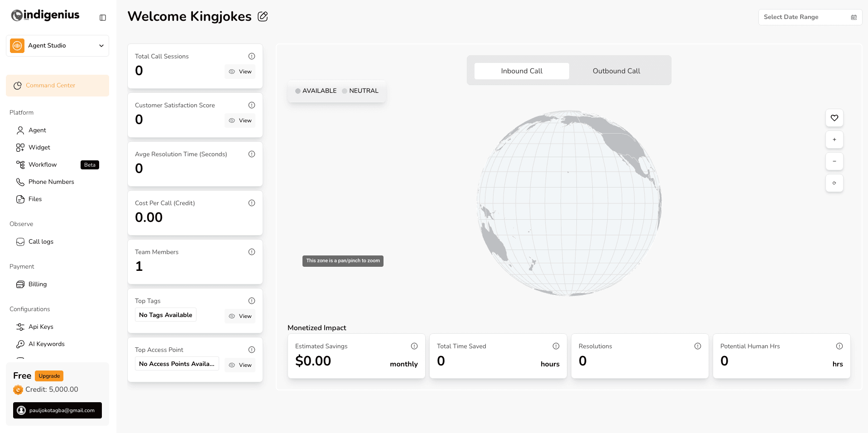Click info icon on Team Members card
This screenshot has height=433, width=868.
coord(252,252)
